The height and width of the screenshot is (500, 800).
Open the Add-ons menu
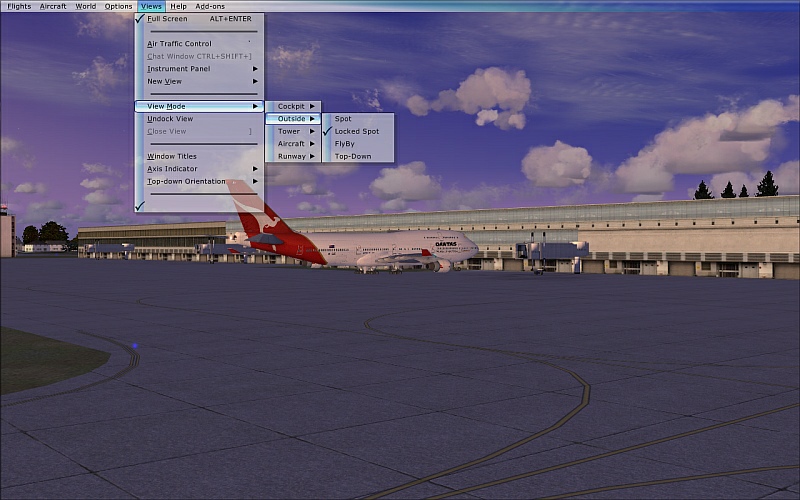(x=210, y=6)
